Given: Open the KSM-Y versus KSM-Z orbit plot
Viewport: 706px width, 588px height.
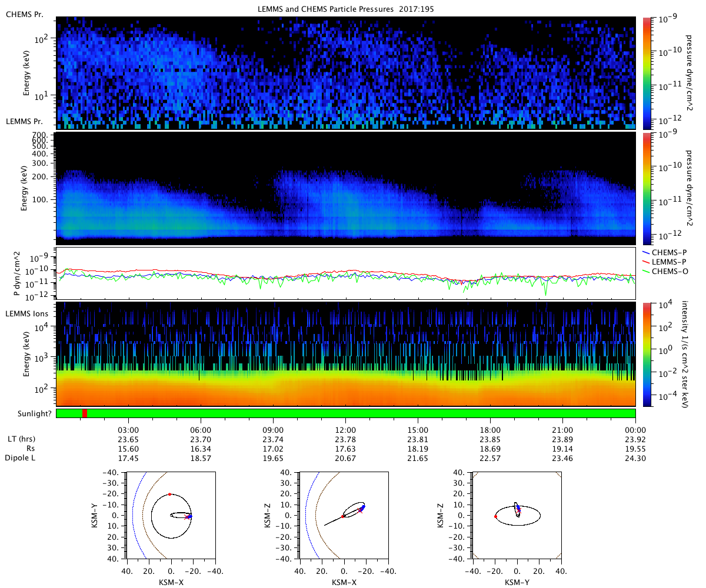Looking at the screenshot, I should tap(517, 515).
